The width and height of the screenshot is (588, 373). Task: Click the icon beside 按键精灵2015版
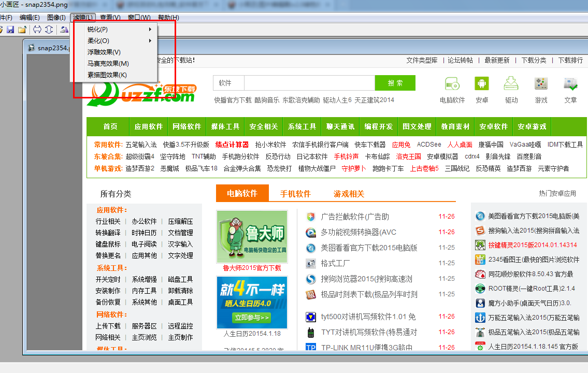click(x=480, y=245)
